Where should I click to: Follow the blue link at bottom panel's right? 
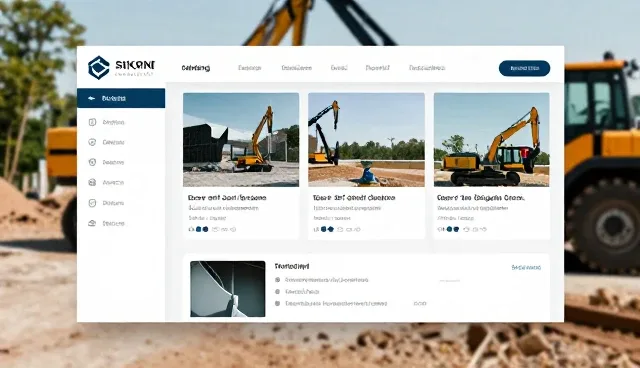[526, 268]
